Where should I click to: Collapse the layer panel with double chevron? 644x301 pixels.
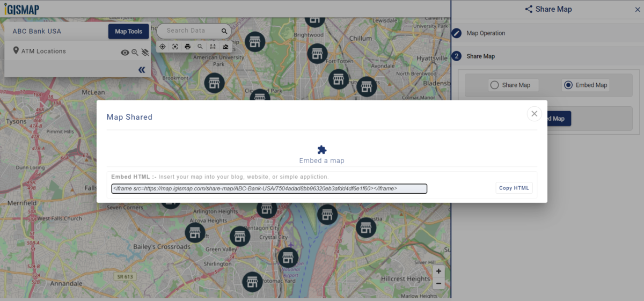[142, 70]
